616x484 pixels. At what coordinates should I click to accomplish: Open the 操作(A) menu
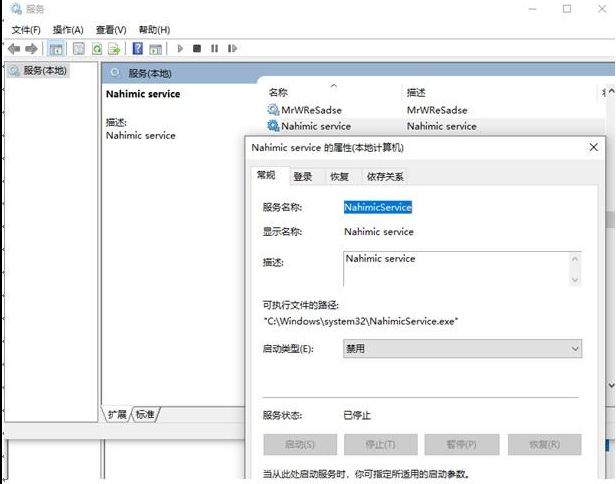(x=68, y=30)
